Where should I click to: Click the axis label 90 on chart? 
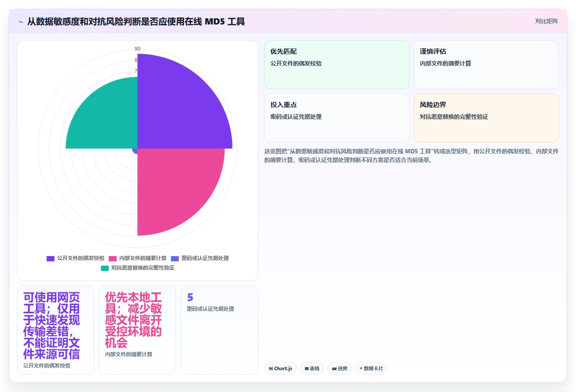137,49
